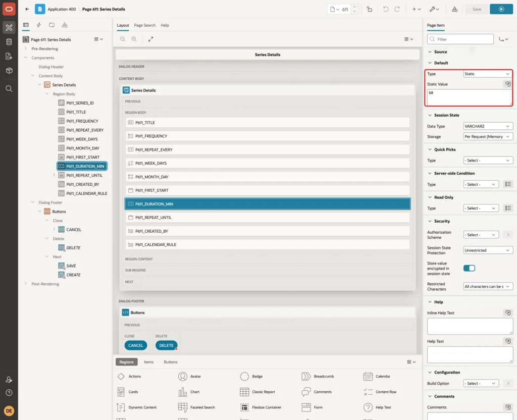Redo the last change
This screenshot has height=420, width=517.
(397, 9)
